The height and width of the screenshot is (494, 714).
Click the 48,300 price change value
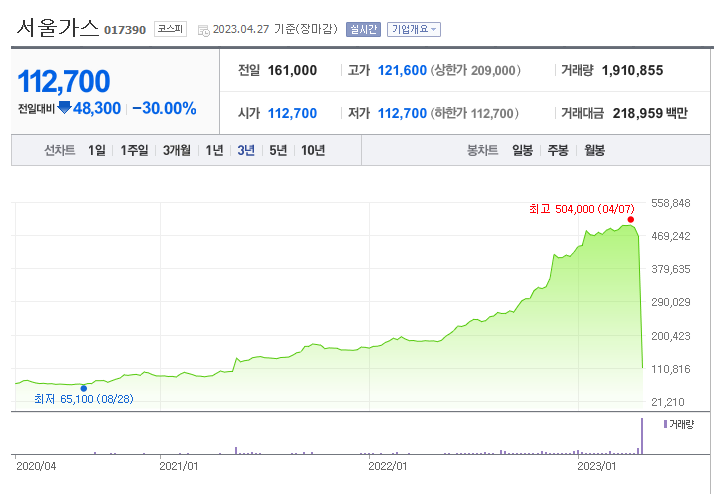97,108
